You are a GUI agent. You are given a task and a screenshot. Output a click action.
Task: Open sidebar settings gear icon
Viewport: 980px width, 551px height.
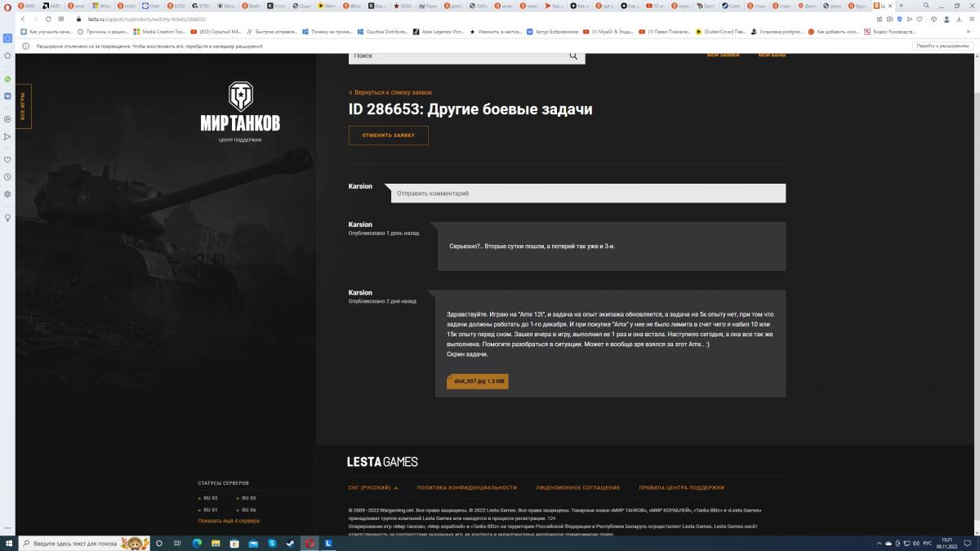click(x=7, y=194)
